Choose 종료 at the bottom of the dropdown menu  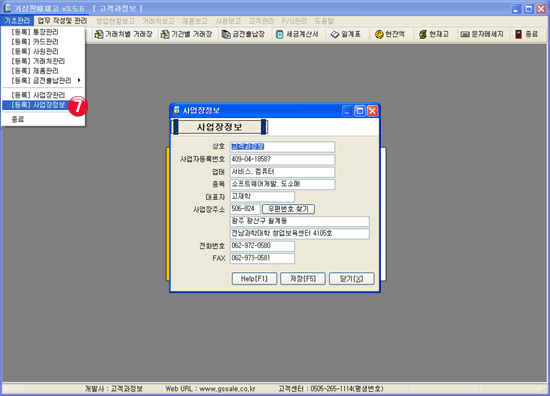pyautogui.click(x=43, y=120)
